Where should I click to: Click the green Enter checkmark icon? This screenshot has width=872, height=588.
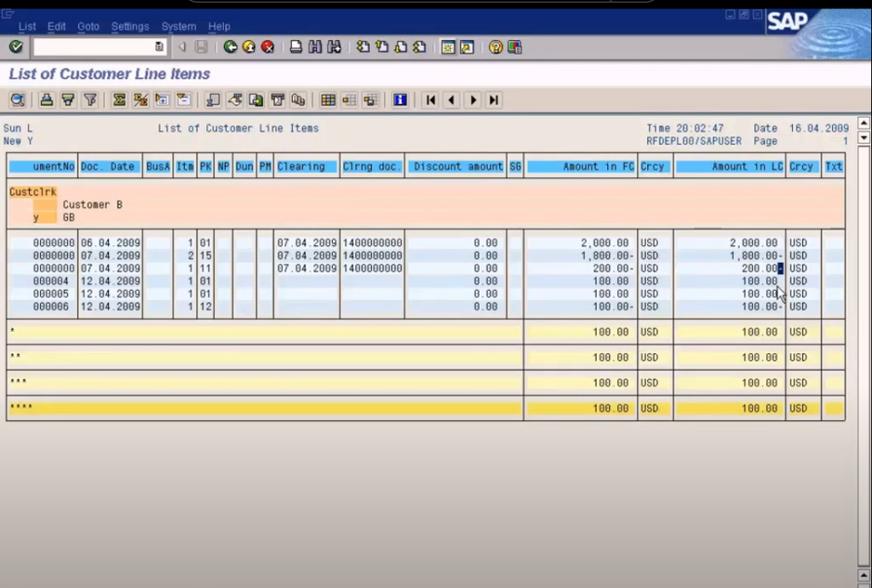pos(15,47)
